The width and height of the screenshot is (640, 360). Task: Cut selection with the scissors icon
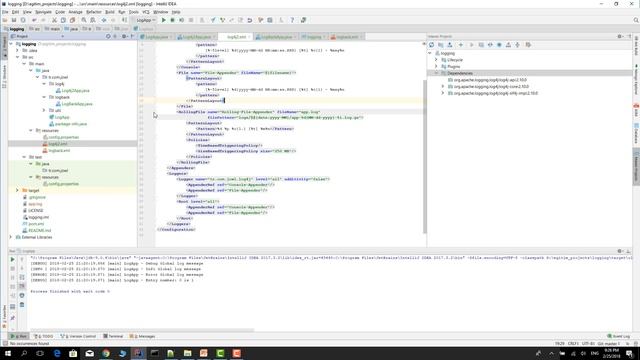pos(54,20)
